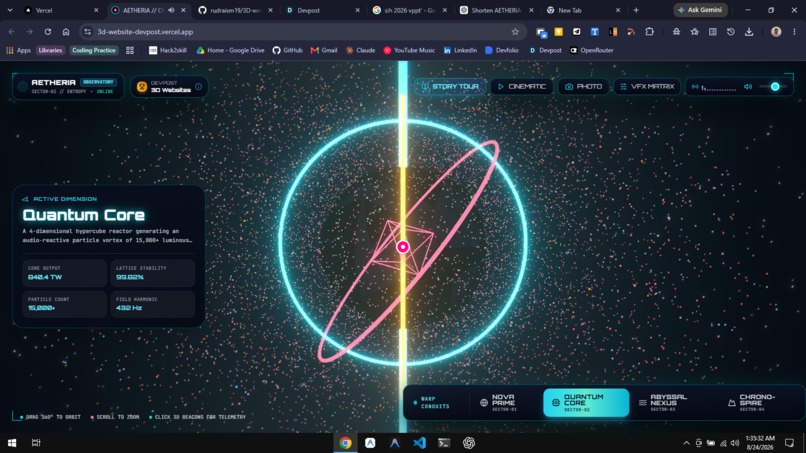
Task: Open the OpenRouter bookmark
Action: click(592, 50)
